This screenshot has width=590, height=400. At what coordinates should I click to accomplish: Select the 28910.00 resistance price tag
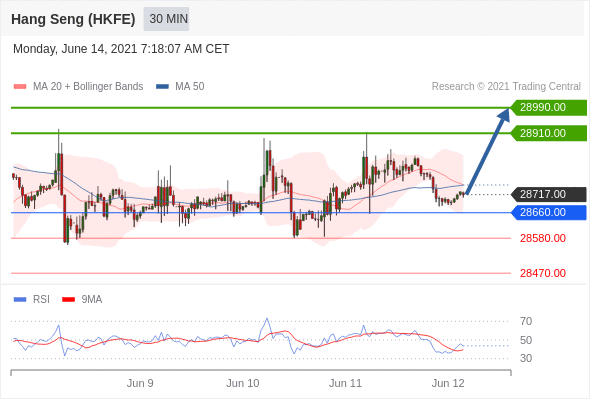(x=549, y=133)
